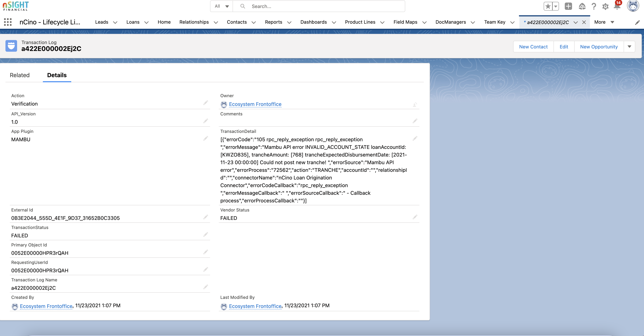Open the search scope All selector
This screenshot has width=644, height=336.
tap(221, 6)
